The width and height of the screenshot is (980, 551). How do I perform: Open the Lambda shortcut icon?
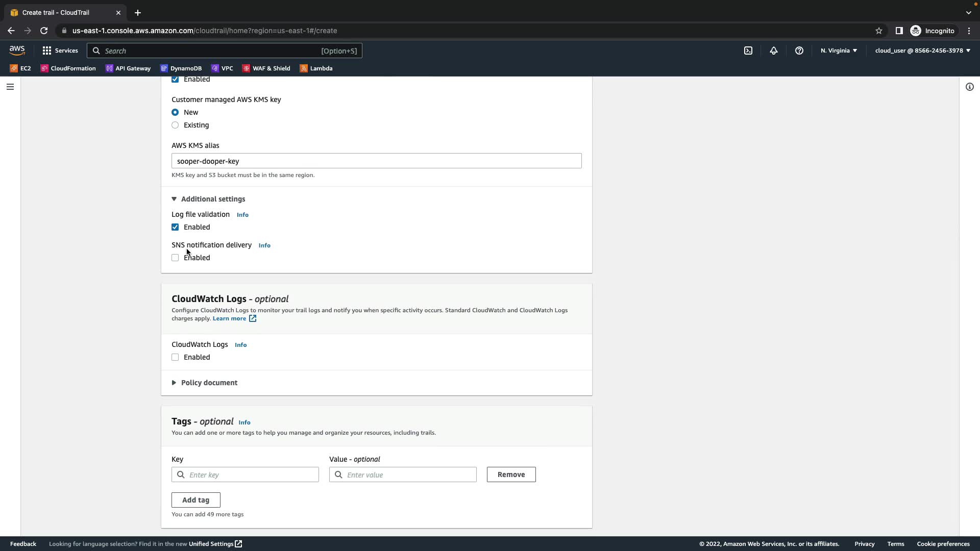(316, 68)
